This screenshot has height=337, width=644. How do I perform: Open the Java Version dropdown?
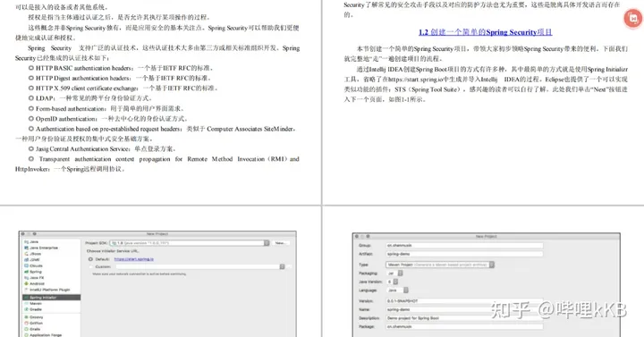click(393, 282)
